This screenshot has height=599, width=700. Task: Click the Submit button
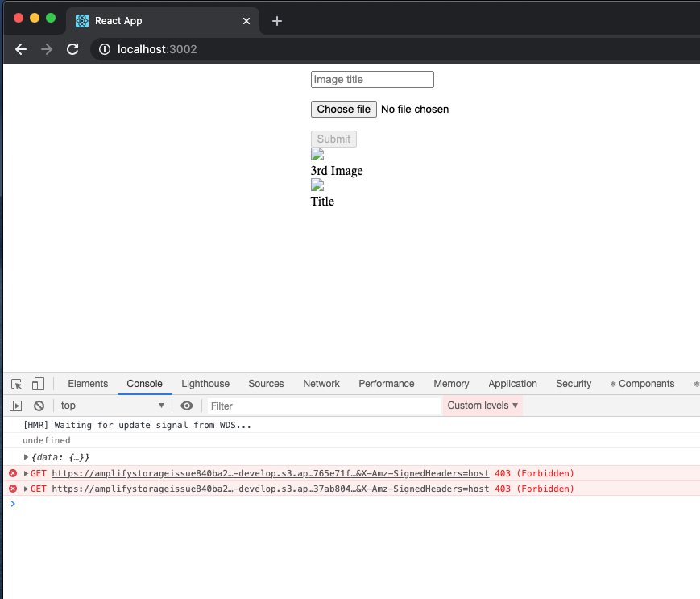coord(334,139)
